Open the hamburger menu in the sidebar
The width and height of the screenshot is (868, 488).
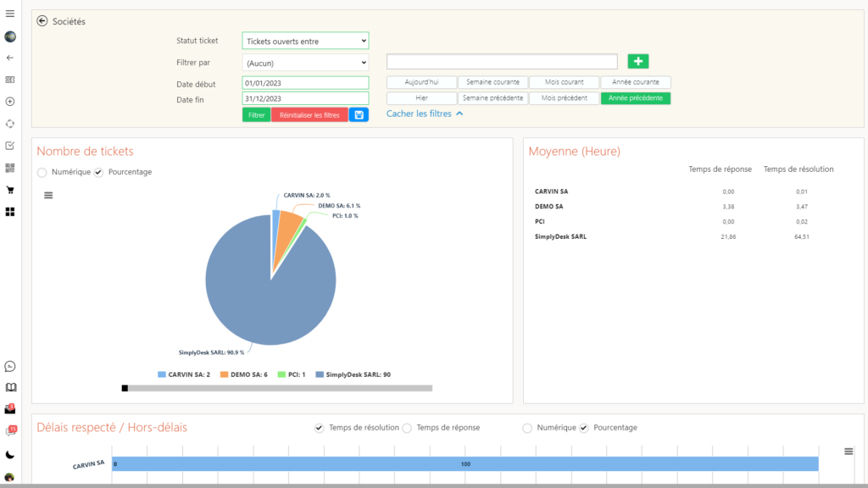pyautogui.click(x=10, y=14)
